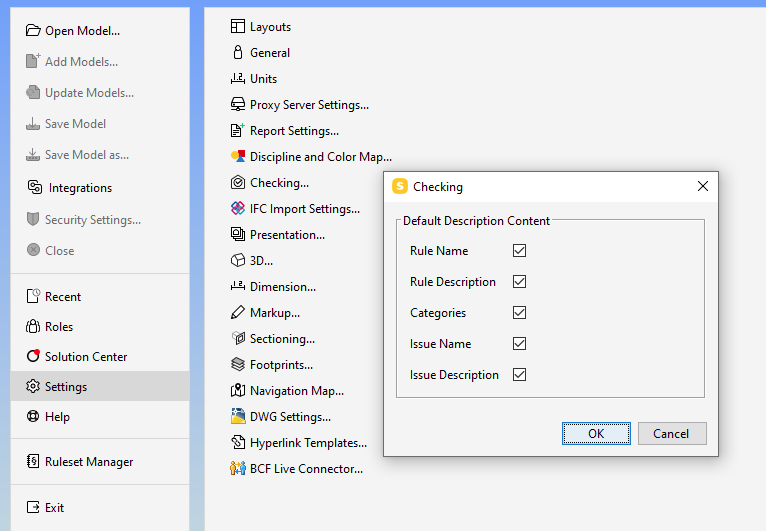
Task: Click the IFC Import Settings icon
Action: point(237,208)
